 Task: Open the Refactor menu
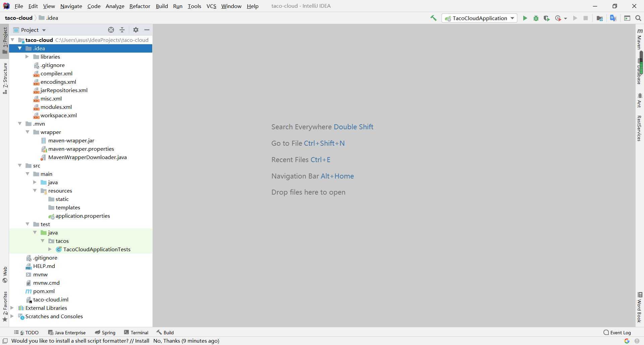(140, 6)
